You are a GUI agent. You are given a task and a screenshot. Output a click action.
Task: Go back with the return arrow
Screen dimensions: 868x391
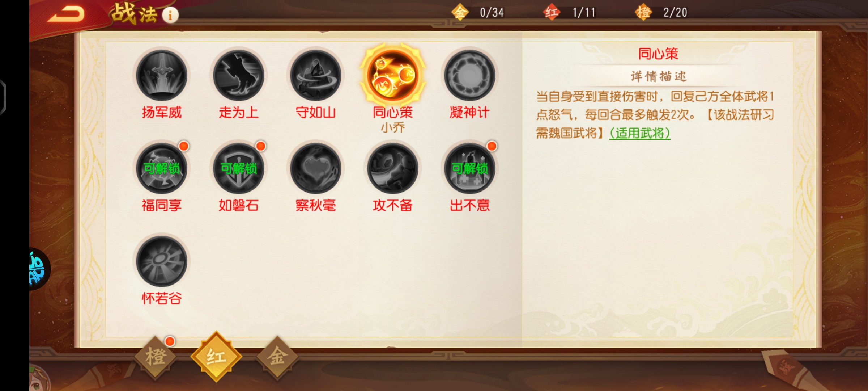(x=66, y=14)
